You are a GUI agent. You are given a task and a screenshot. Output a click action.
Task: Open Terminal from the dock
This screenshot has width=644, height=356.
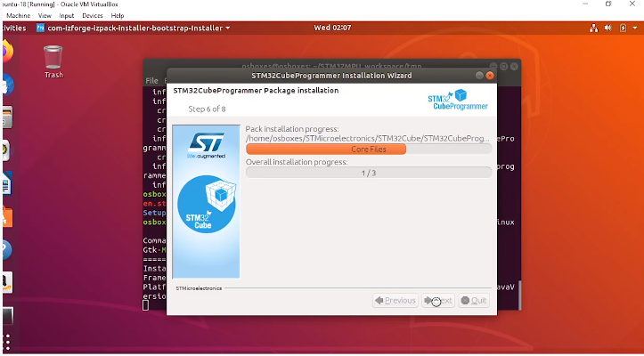7,316
